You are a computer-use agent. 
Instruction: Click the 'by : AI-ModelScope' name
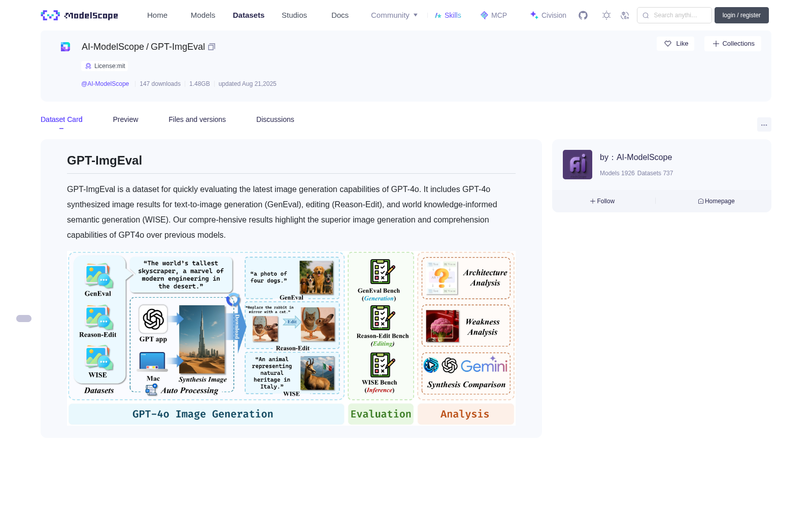pos(636,157)
